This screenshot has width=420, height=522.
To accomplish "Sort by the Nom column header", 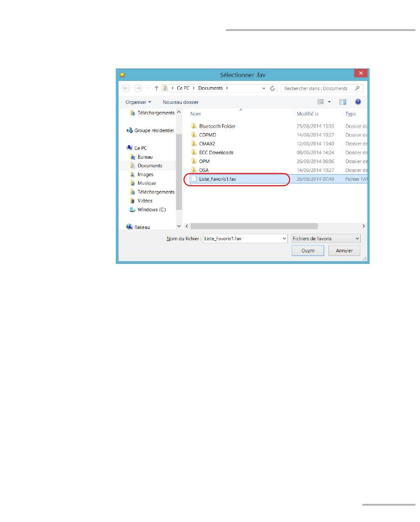I will pos(195,114).
